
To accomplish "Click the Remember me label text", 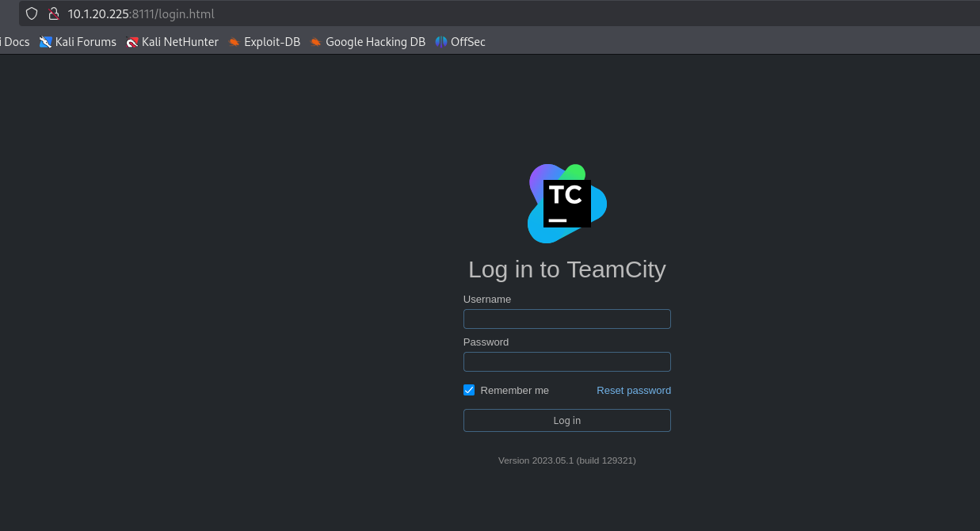I will click(x=514, y=390).
